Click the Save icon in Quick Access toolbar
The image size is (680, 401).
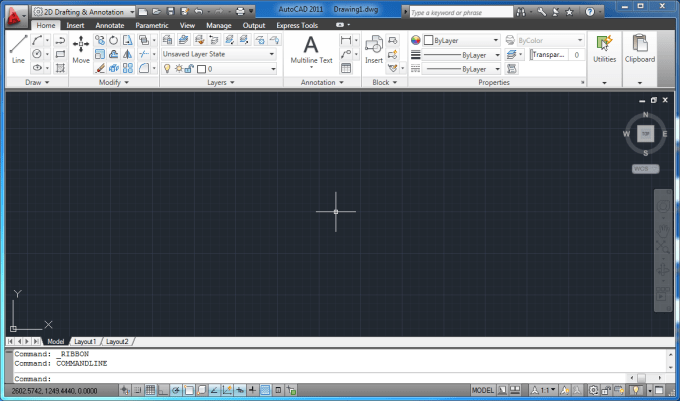click(x=171, y=12)
